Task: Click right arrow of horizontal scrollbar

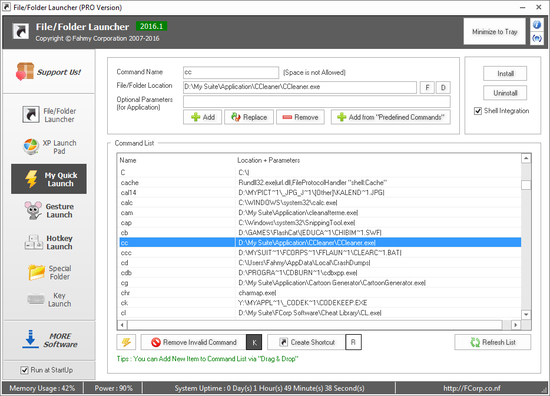Action: pyautogui.click(x=515, y=325)
